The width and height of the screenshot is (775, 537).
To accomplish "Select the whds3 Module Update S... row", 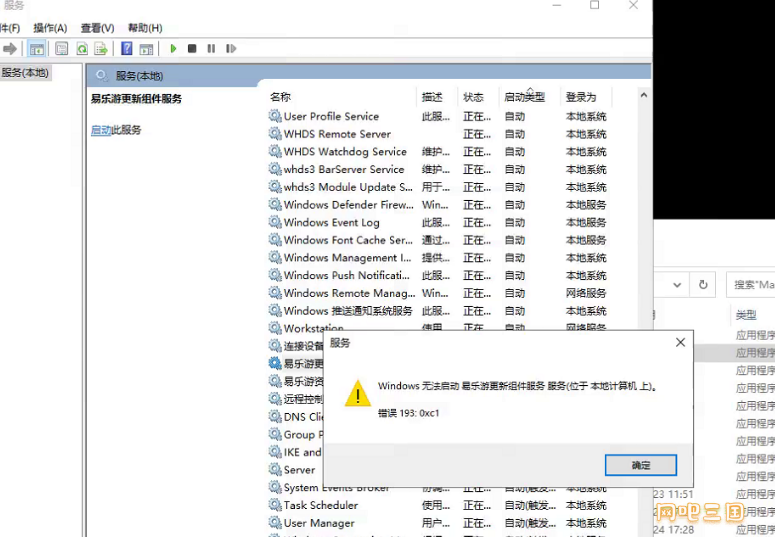I will [439, 187].
